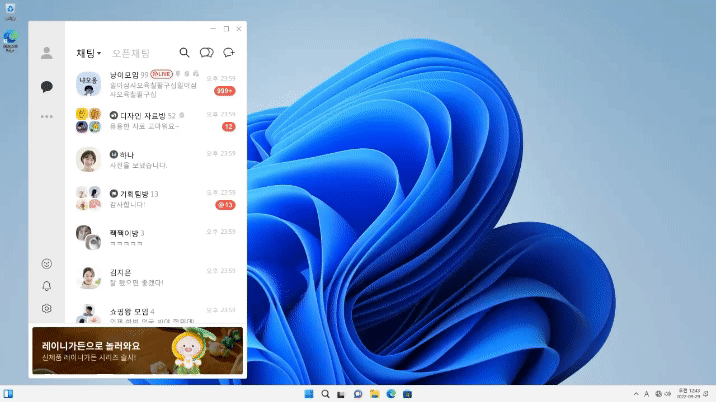Image resolution: width=716 pixels, height=402 pixels.
Task: Click the 냥이모임 profile thumbnail
Action: 88,82
